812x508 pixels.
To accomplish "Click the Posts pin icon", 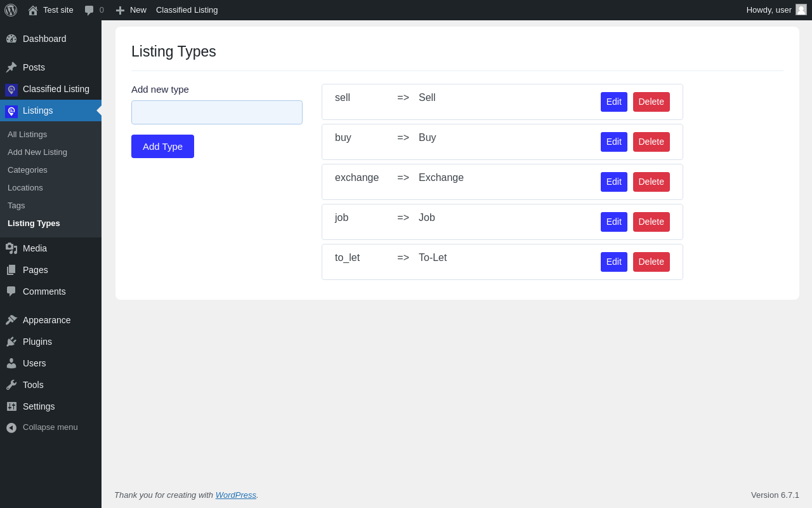I will 11,67.
